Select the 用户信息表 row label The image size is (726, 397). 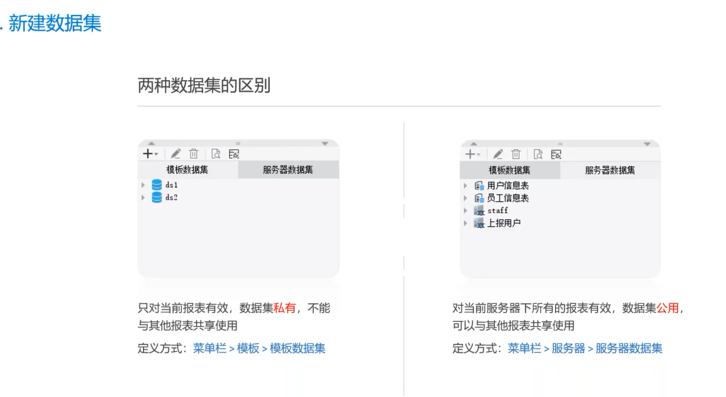508,186
